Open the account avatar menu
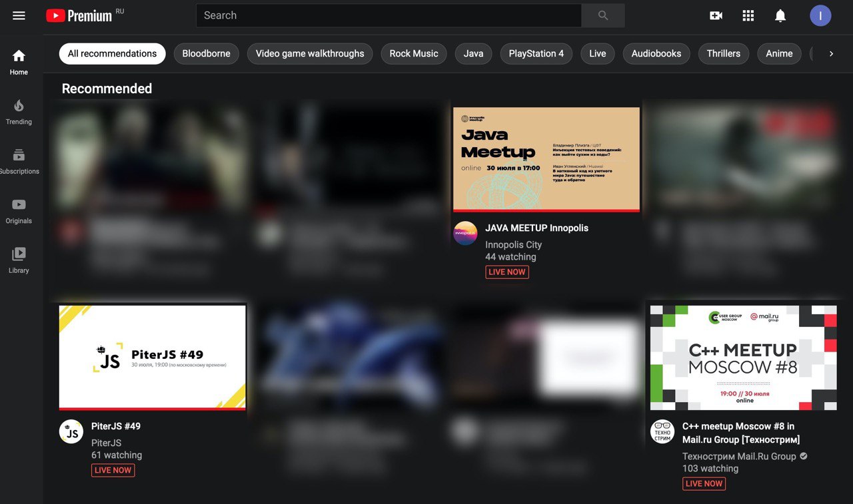The height and width of the screenshot is (504, 853). click(x=820, y=15)
